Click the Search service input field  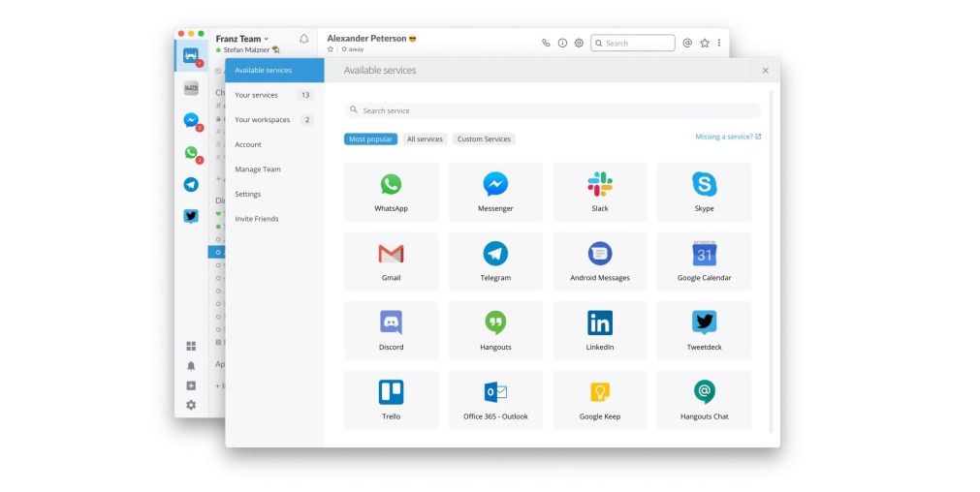pyautogui.click(x=553, y=110)
